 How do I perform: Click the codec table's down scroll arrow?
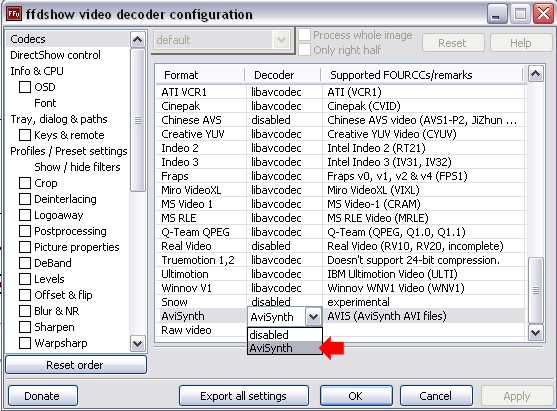(x=535, y=333)
